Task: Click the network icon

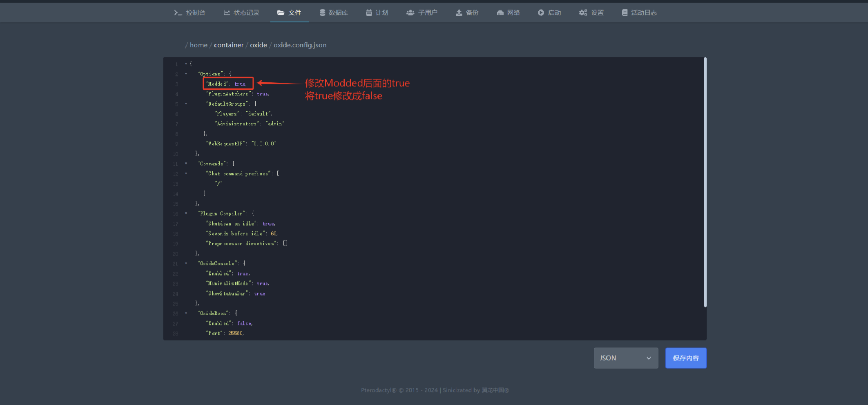Action: click(500, 13)
